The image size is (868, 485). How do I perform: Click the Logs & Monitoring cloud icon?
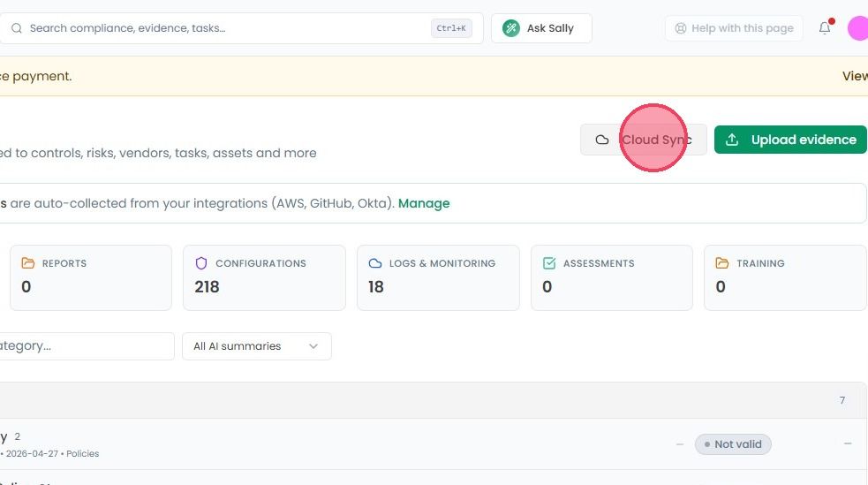[x=374, y=263]
